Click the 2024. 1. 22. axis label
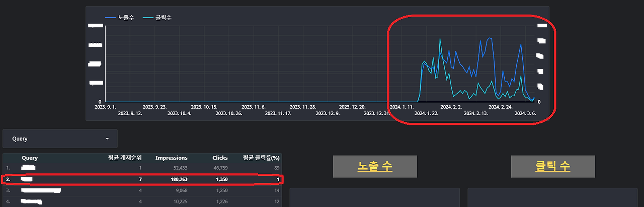Viewport: 644px width, 207px height. tap(427, 113)
